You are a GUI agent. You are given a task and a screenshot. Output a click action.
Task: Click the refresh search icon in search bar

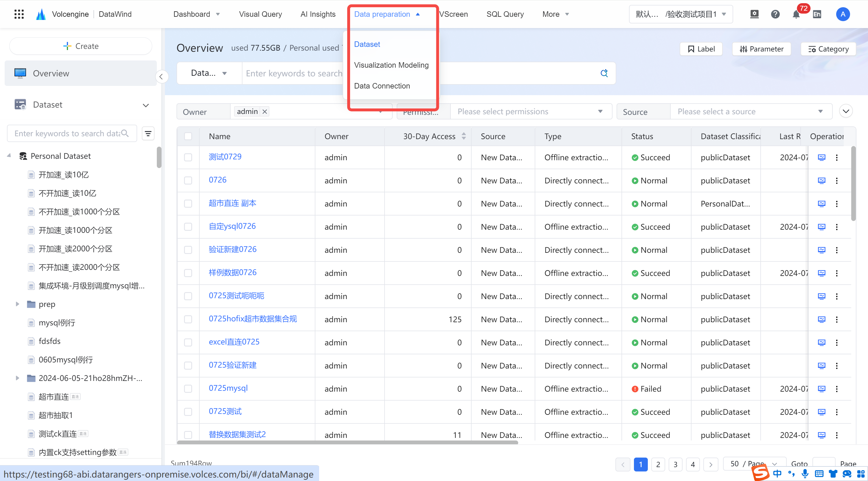(604, 73)
